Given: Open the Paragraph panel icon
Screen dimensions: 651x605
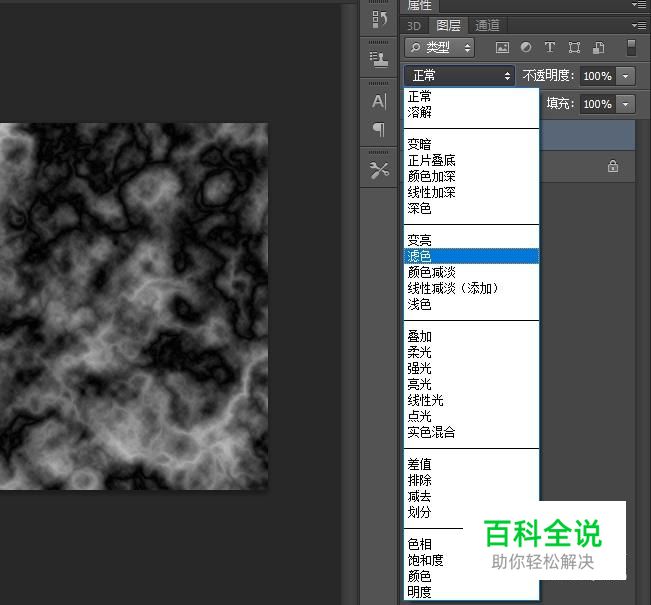Looking at the screenshot, I should pos(379,129).
